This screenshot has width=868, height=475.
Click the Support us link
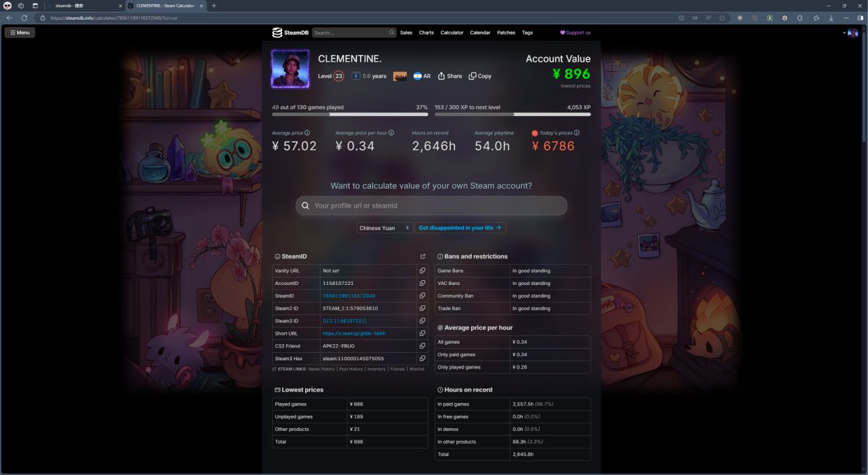(575, 33)
